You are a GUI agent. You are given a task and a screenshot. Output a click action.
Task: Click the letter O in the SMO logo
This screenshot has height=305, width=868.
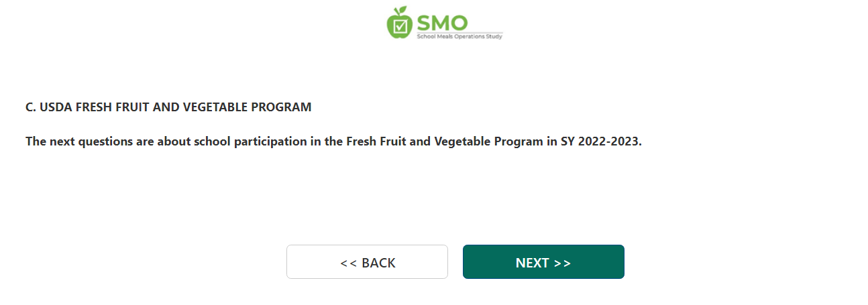click(459, 22)
